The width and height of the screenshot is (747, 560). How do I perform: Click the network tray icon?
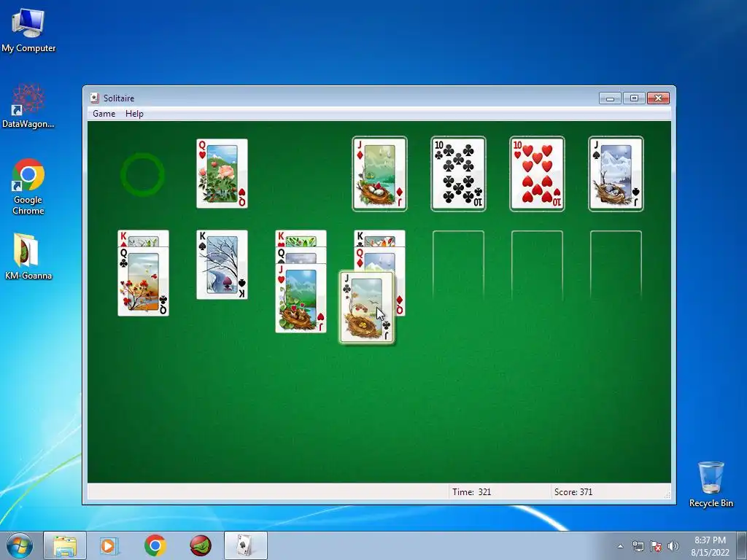coord(638,546)
